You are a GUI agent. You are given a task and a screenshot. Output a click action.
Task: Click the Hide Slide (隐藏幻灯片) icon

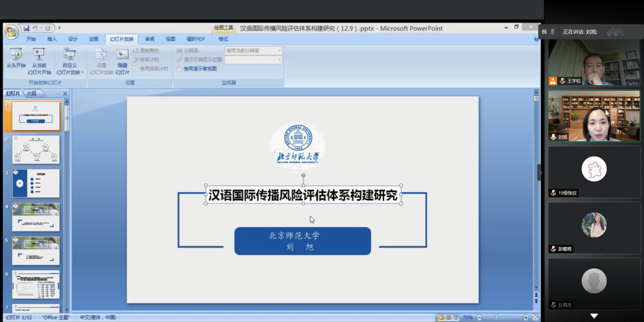[122, 54]
